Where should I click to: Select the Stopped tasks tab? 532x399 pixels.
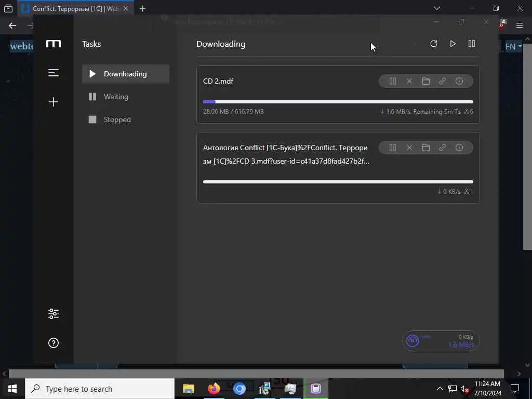click(x=126, y=119)
